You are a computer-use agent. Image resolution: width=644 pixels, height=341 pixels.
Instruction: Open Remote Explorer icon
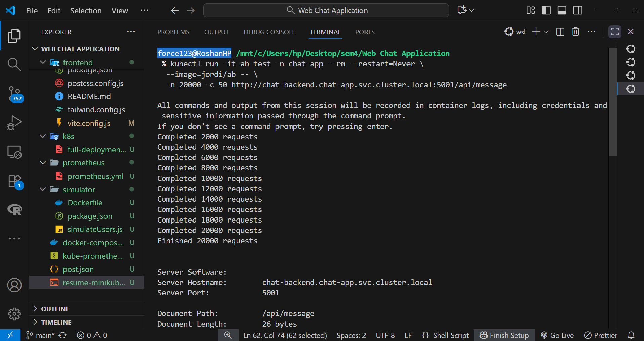click(14, 152)
